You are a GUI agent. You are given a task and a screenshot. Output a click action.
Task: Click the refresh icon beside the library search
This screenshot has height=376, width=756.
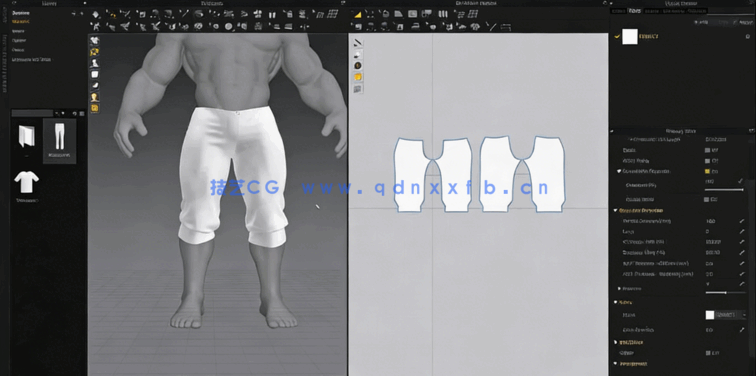[x=75, y=113]
